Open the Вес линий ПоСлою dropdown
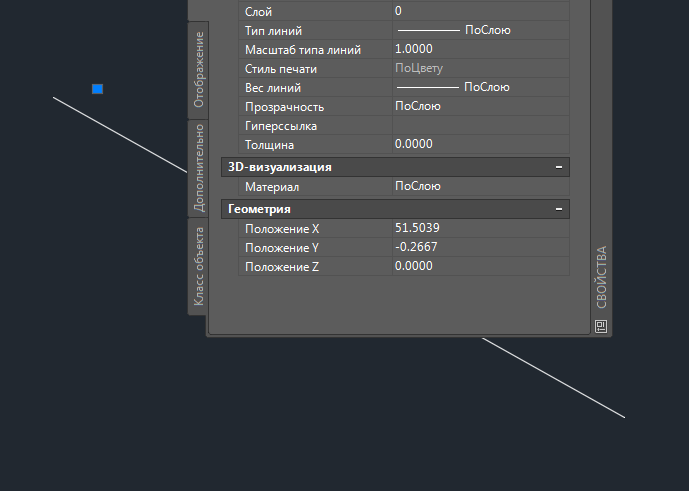 [481, 87]
